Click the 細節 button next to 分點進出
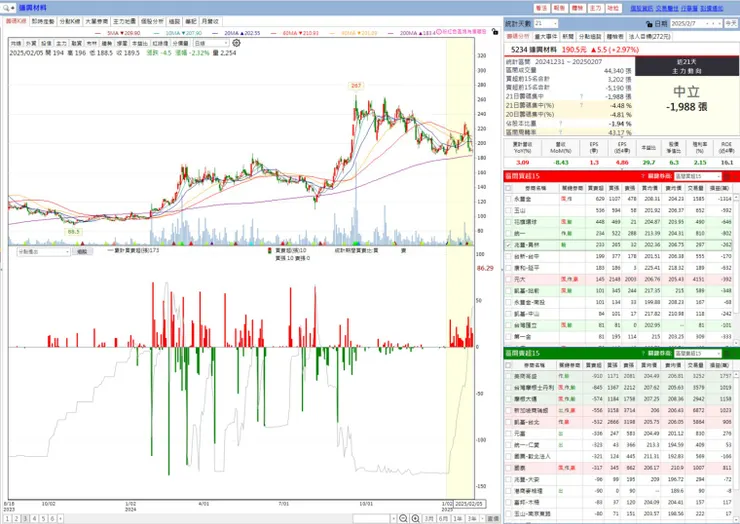This screenshot has height=524, width=740. 82,252
